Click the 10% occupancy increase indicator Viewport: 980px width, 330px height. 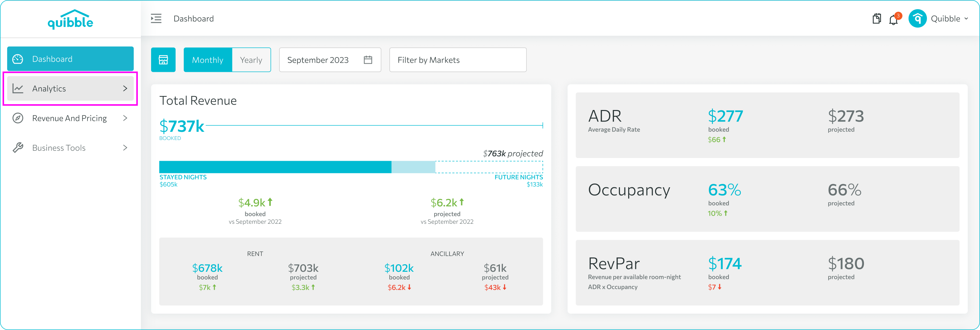tap(718, 214)
